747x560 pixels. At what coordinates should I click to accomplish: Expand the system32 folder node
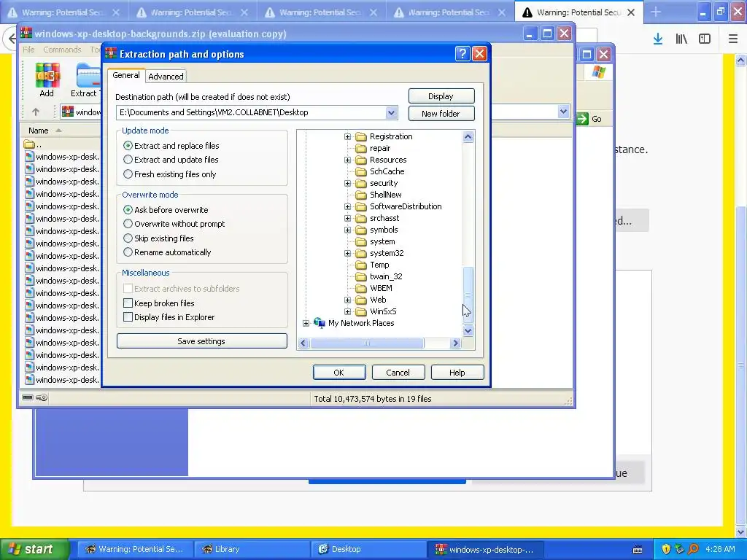coord(348,253)
